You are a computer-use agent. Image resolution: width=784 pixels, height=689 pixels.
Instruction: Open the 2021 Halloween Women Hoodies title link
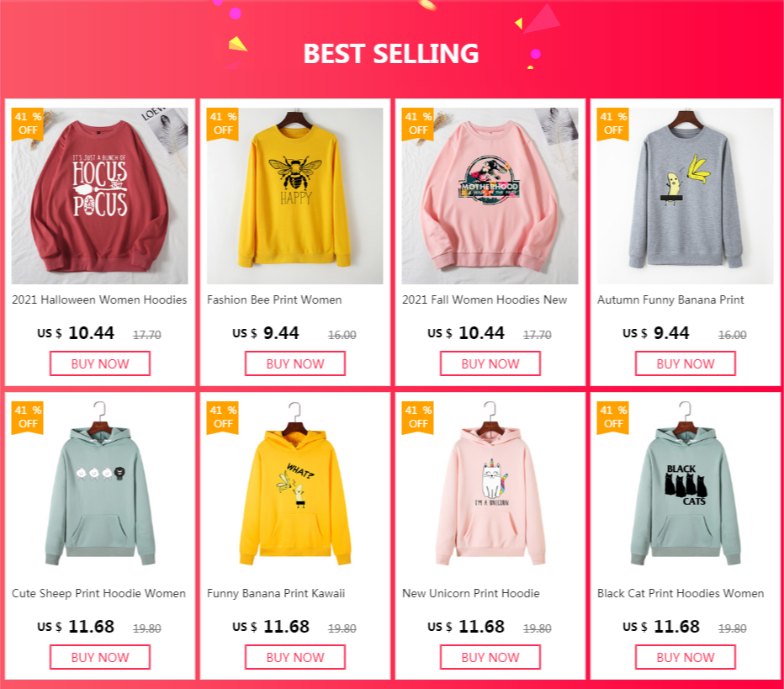click(x=99, y=300)
